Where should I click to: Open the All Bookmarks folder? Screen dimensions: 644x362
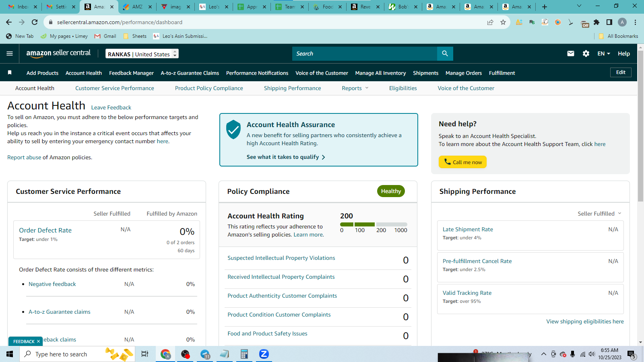[618, 36]
